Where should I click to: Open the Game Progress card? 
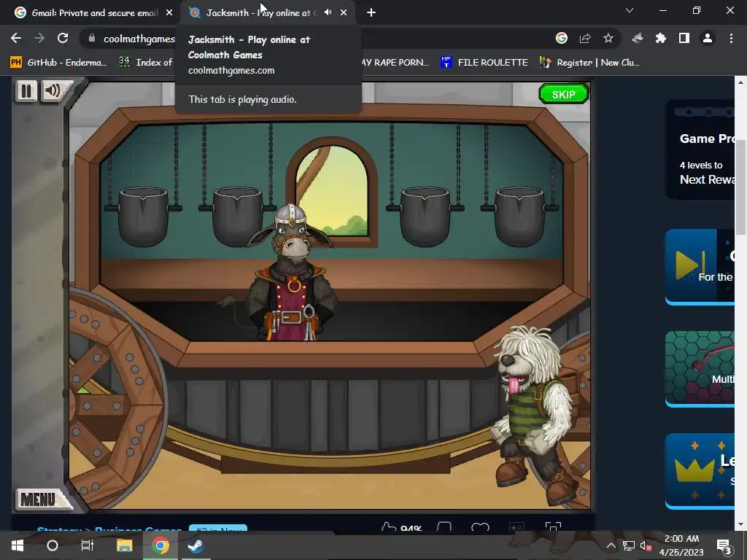pos(700,149)
